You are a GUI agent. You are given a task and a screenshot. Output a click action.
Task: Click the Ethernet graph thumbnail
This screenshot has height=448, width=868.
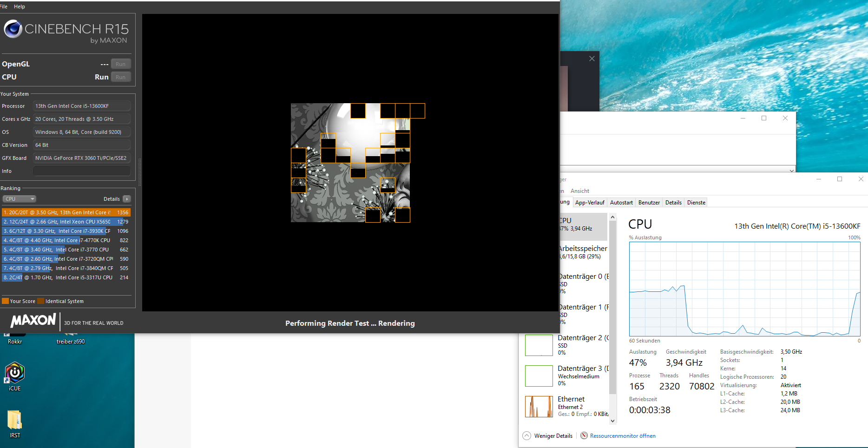539,407
